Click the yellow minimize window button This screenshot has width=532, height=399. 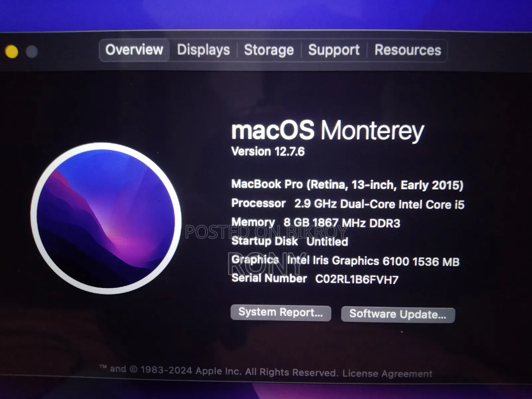(x=12, y=52)
